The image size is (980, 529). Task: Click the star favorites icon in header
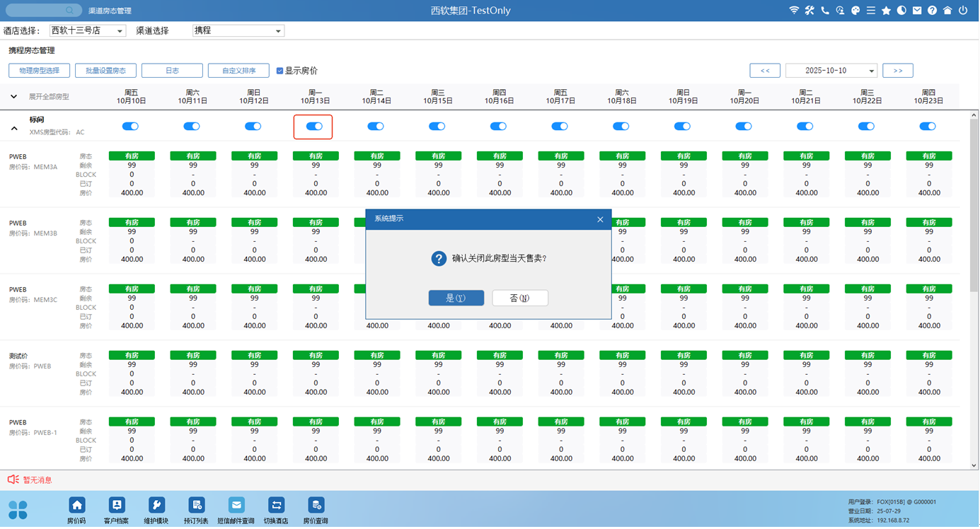(886, 11)
